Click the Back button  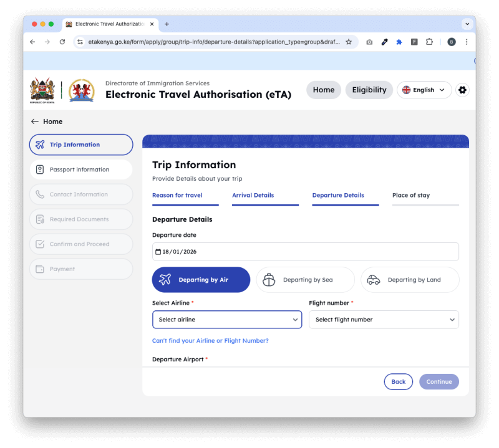[398, 381]
